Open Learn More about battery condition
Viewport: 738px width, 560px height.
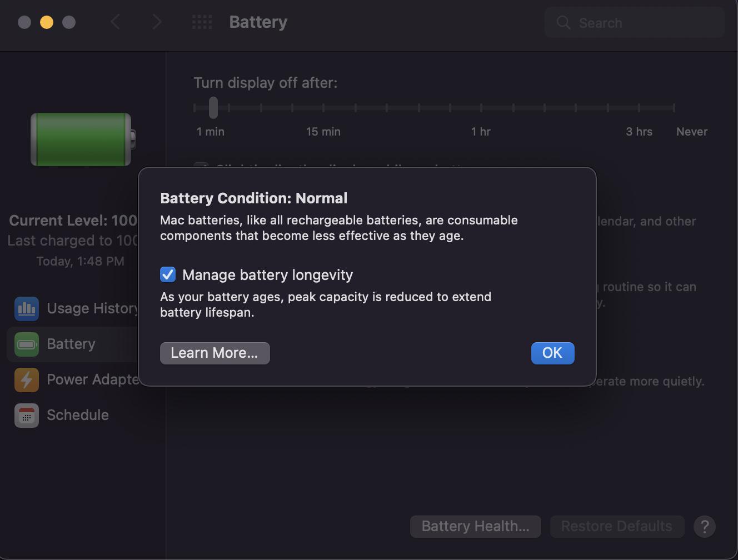point(215,353)
